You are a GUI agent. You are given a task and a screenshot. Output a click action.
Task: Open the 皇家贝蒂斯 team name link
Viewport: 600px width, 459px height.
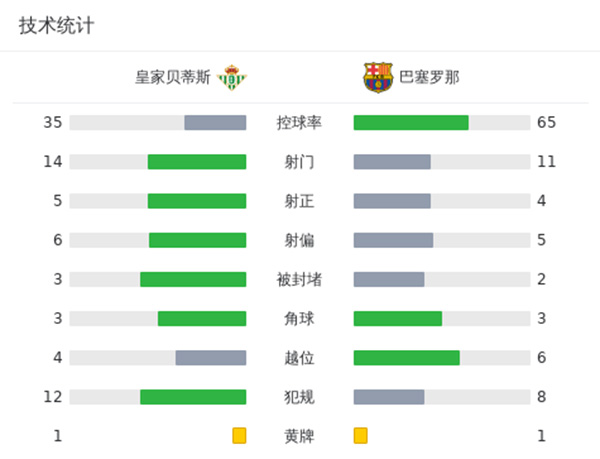[173, 78]
